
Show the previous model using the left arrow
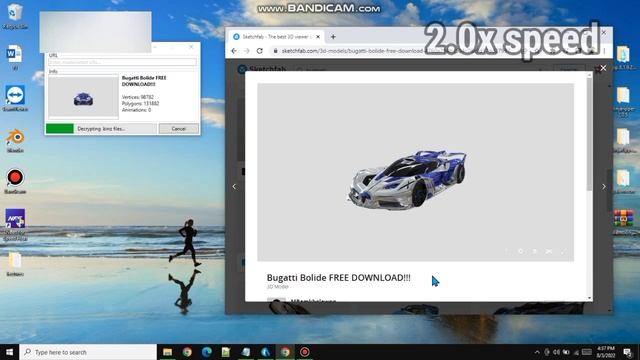[234, 187]
